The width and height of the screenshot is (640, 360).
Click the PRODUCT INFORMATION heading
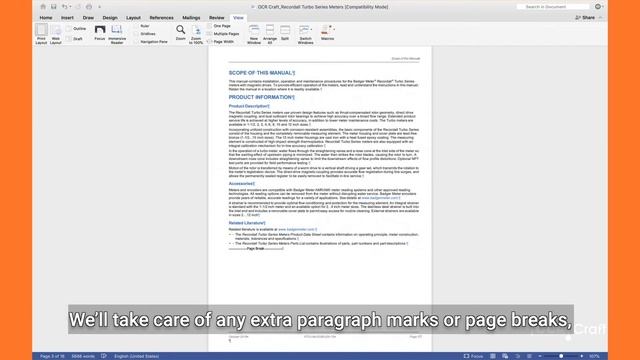click(x=261, y=97)
